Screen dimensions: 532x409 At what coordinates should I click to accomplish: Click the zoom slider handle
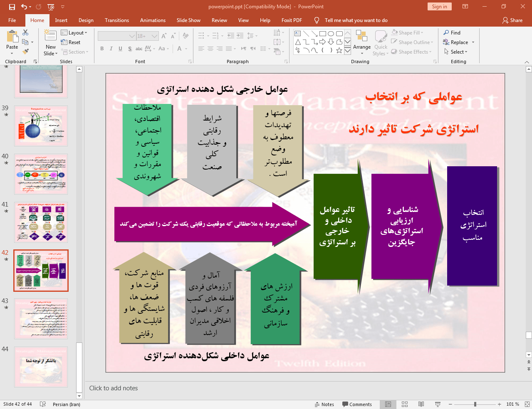(x=475, y=404)
